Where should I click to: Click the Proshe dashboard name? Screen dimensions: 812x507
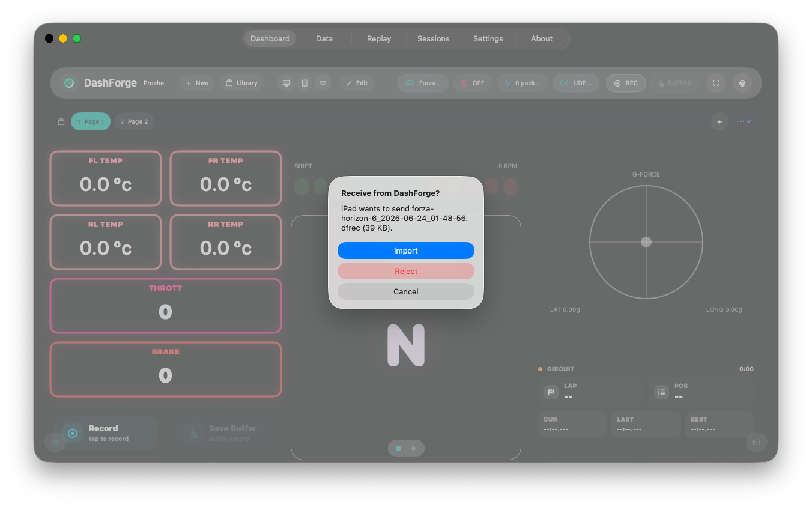tap(154, 83)
